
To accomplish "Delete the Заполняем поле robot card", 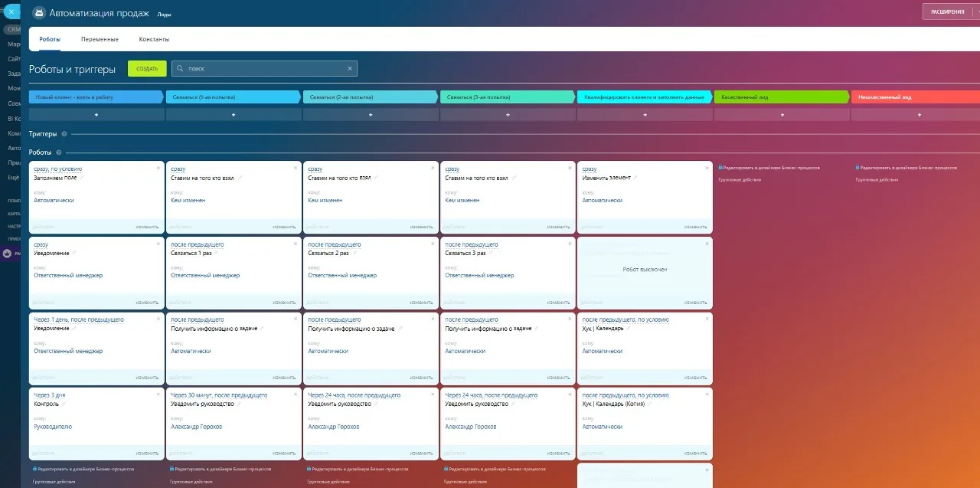I will [158, 167].
